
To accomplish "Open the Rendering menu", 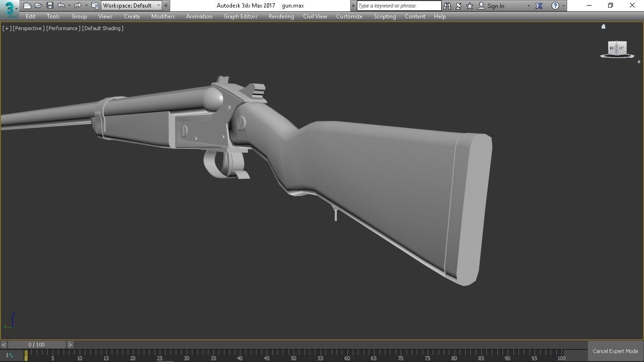I will [x=281, y=16].
